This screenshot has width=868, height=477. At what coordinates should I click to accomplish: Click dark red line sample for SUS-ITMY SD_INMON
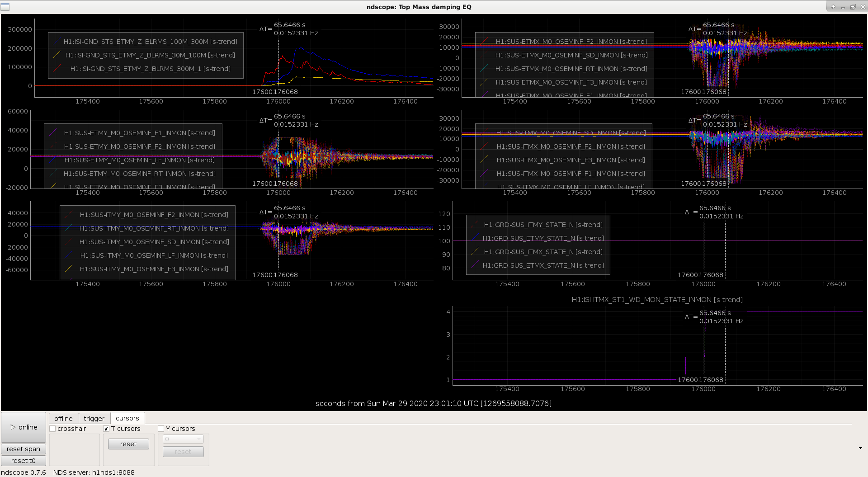click(69, 242)
